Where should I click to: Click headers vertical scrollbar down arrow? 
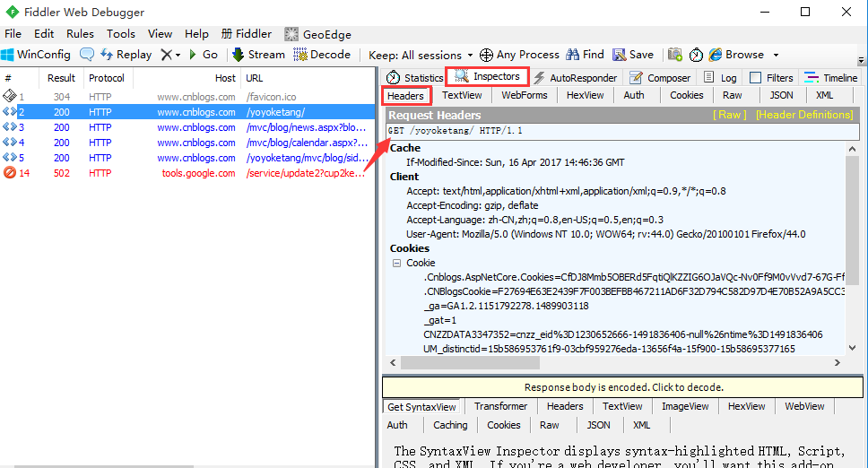pyautogui.click(x=852, y=348)
